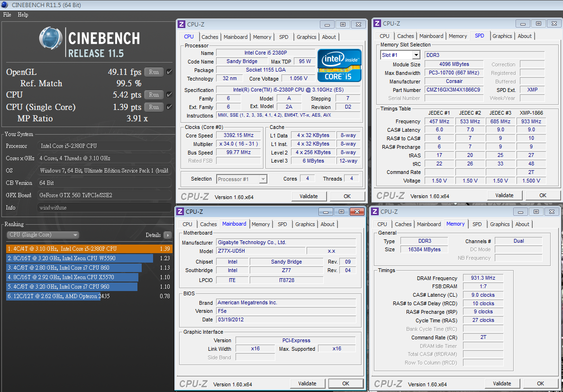563x392 pixels.
Task: Click the Cinebench title bar icon
Action: [5, 5]
